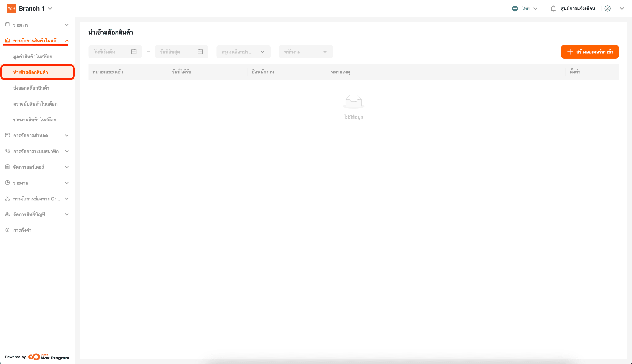
Task: Click the start date calendar icon
Action: pyautogui.click(x=134, y=52)
